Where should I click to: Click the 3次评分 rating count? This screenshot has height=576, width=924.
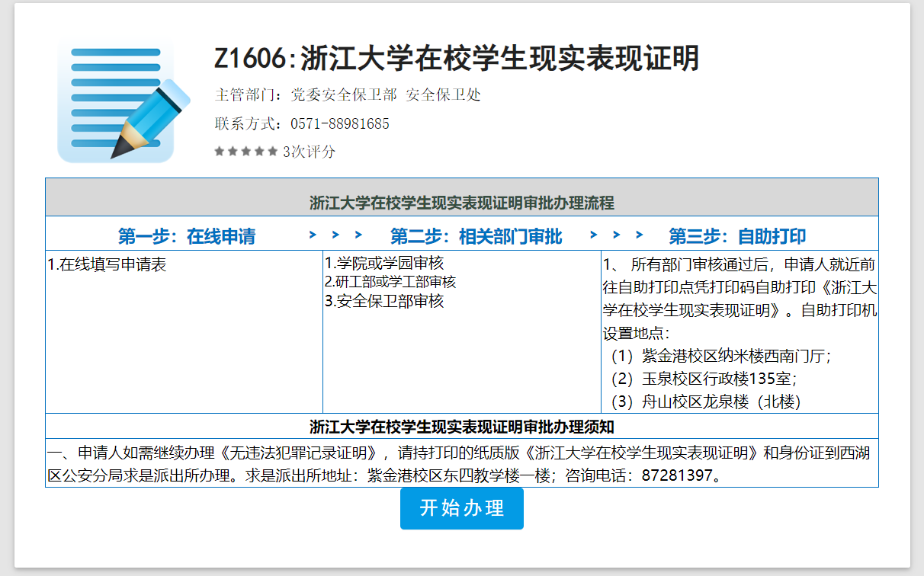[x=309, y=152]
